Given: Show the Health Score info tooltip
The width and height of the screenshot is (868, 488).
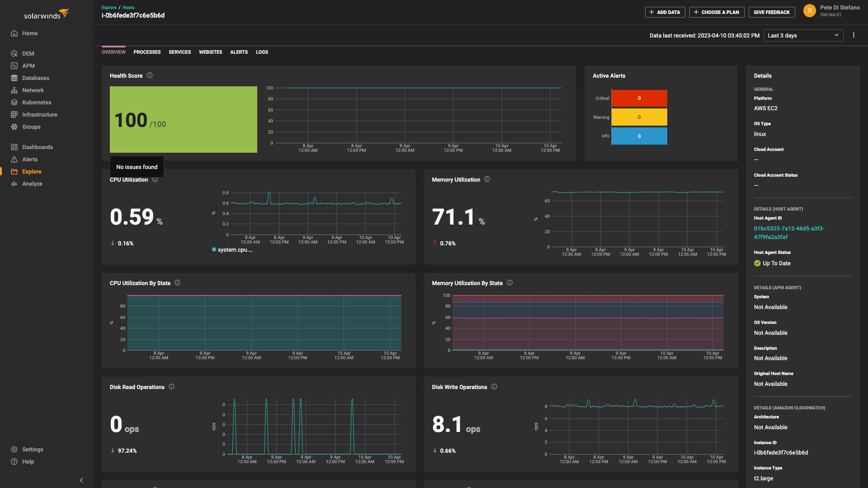Looking at the screenshot, I should click(150, 75).
